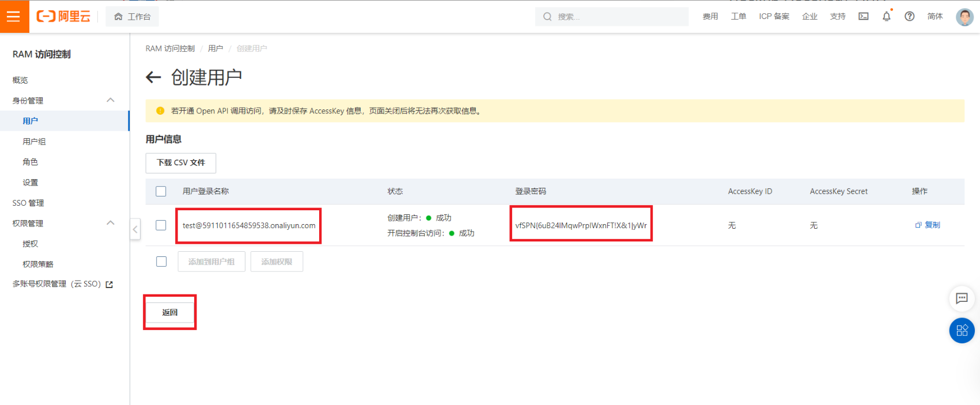Tick the checkbox beside 添加到用户组
This screenshot has width=980, height=405.
[x=161, y=262]
